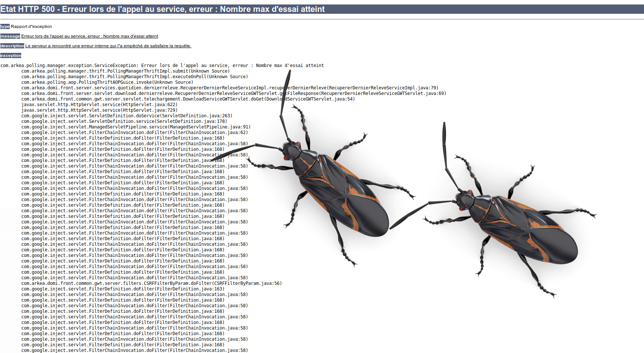
Task: Click the underlined 'Le serveur a rencontré' description
Action: pos(108,46)
